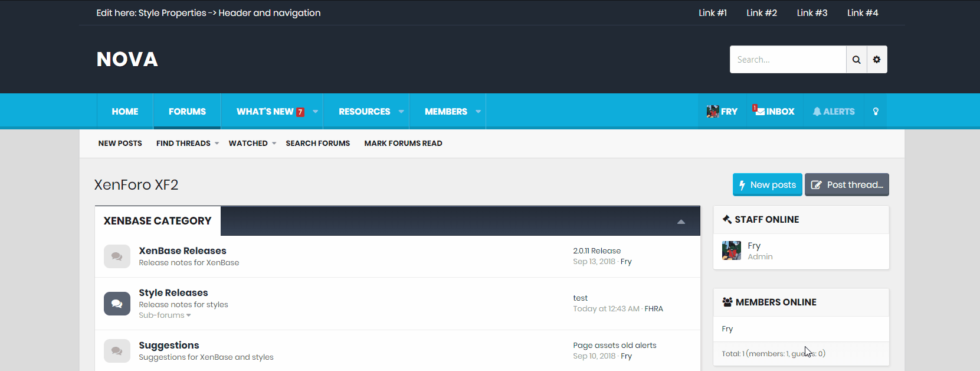The image size is (980, 371).
Task: Click the Members Online heading
Action: tap(776, 302)
